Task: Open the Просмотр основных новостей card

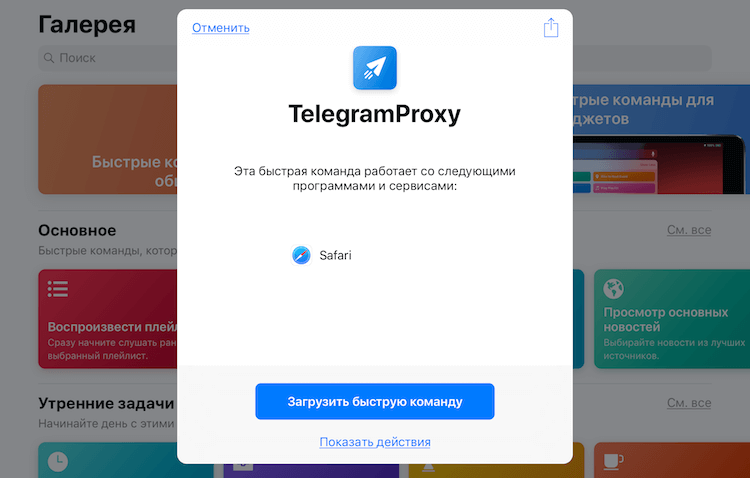Action: [672, 319]
